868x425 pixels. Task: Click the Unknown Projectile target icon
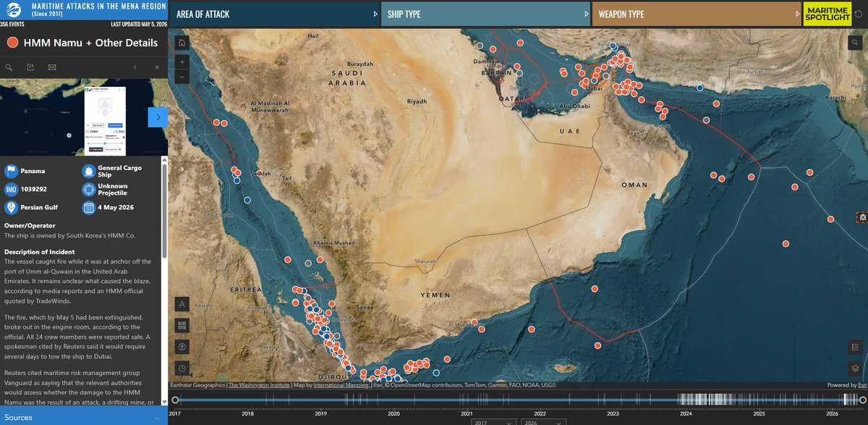[89, 190]
